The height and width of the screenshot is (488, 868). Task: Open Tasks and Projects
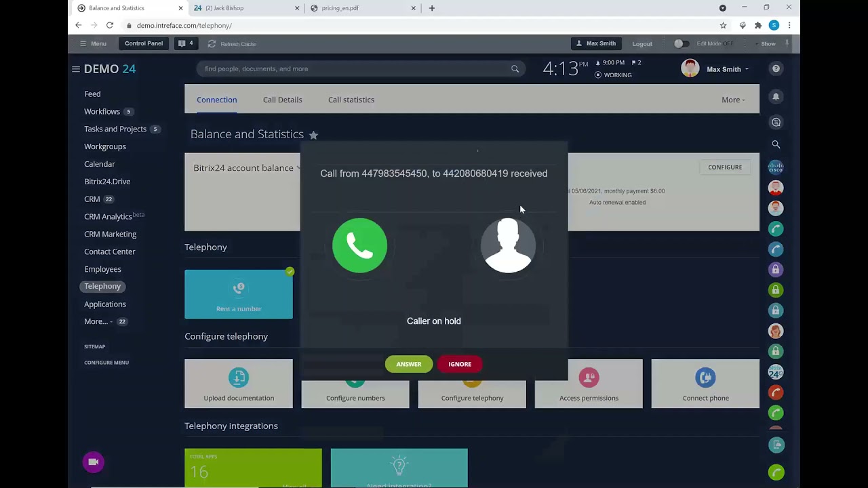pos(115,129)
